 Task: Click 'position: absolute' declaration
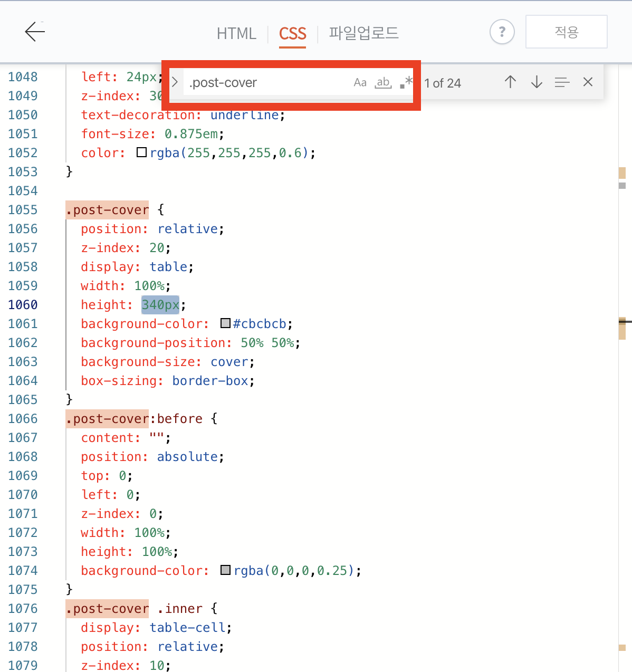(152, 457)
